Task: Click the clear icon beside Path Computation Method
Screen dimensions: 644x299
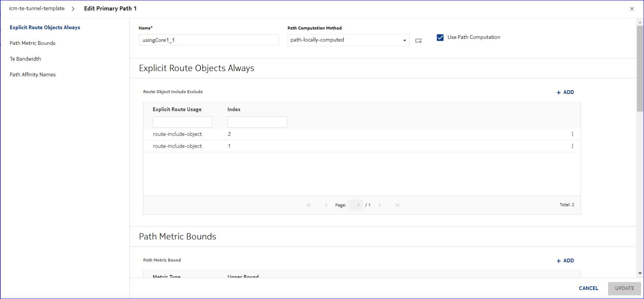Action: pyautogui.click(x=418, y=41)
